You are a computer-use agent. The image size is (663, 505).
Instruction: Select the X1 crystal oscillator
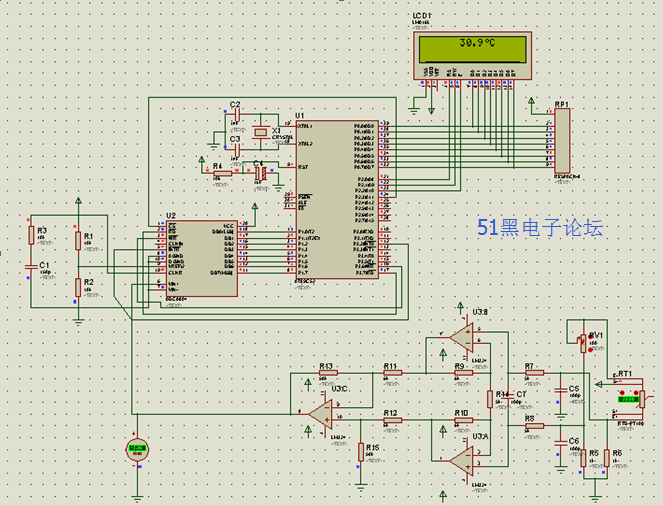(261, 132)
